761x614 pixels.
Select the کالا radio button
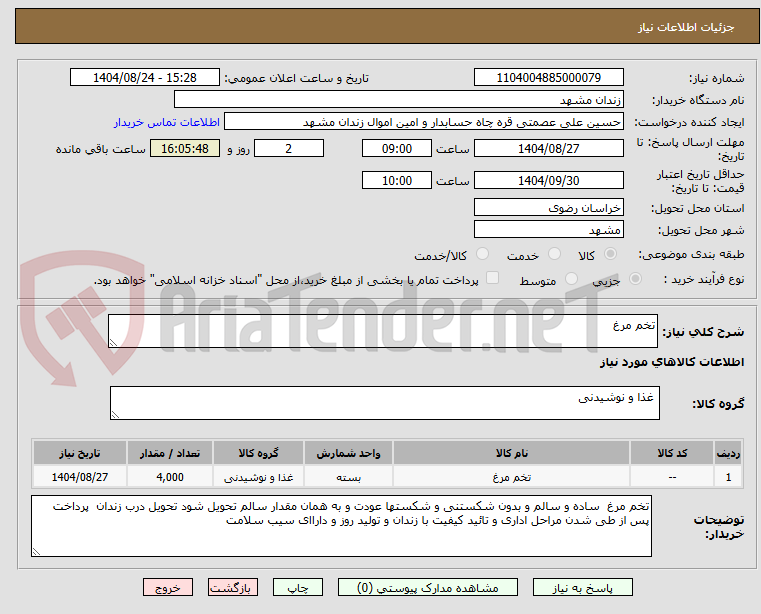tap(611, 254)
